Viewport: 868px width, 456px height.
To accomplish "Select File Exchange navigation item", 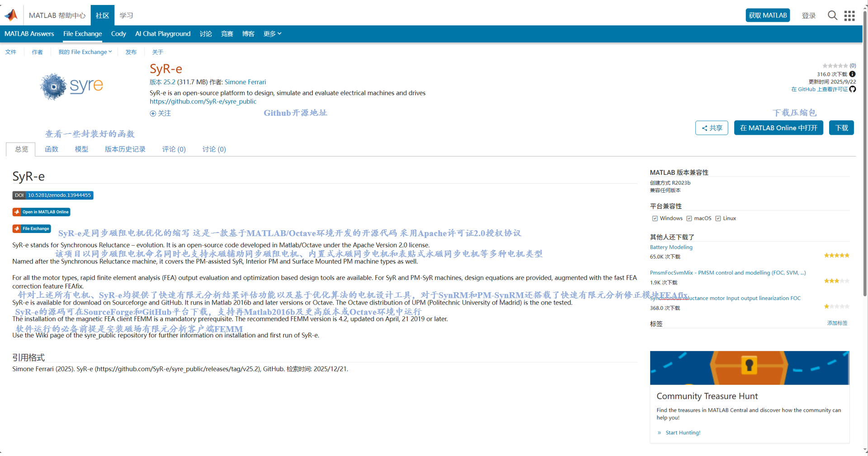I will (x=82, y=34).
